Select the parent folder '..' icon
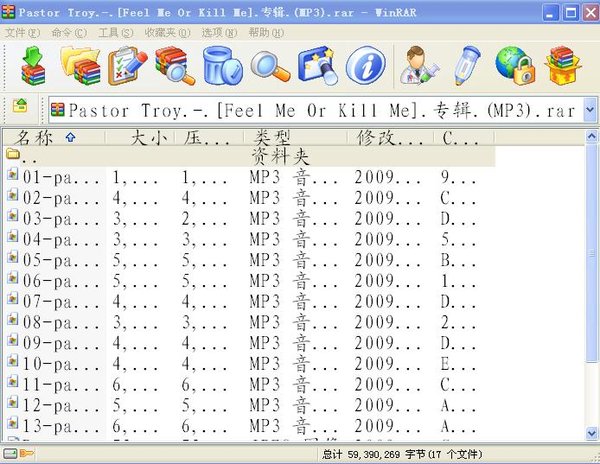This screenshot has width=600, height=464. coord(13,154)
